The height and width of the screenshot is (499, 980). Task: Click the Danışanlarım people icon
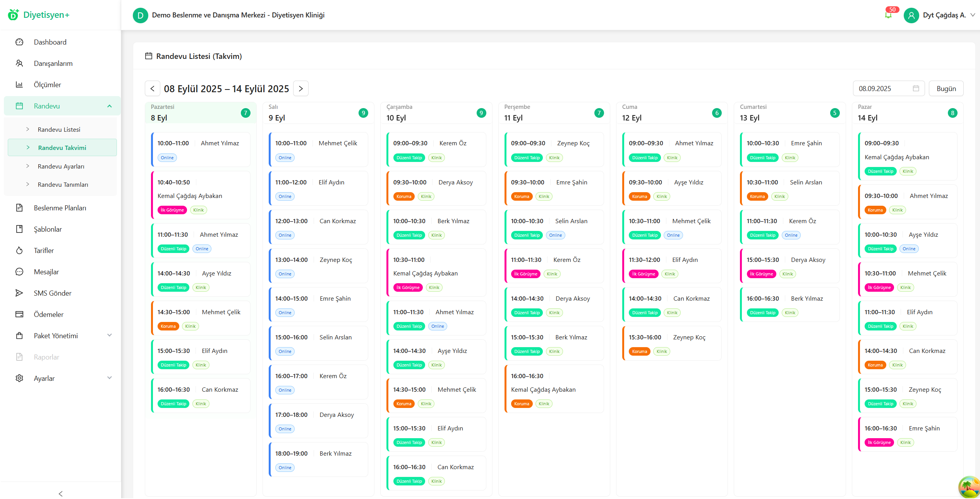point(19,63)
